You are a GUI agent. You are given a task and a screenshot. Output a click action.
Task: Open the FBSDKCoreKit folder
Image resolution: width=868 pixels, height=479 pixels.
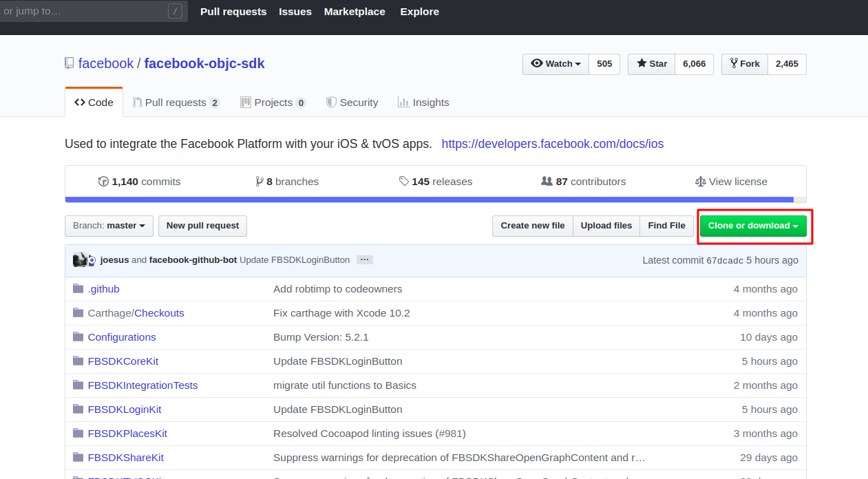click(123, 361)
